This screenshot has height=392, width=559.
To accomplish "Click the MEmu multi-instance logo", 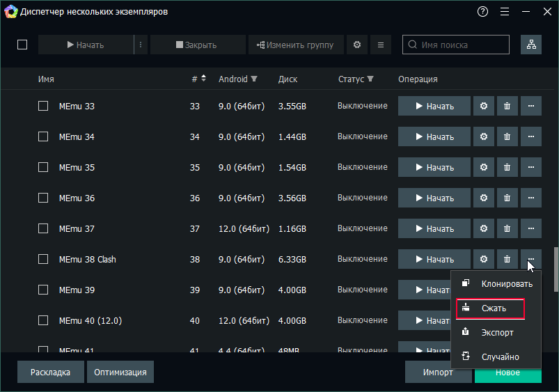I will point(10,12).
